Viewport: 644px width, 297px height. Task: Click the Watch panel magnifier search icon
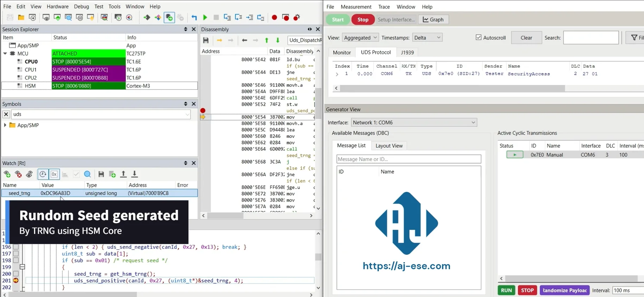click(x=88, y=174)
